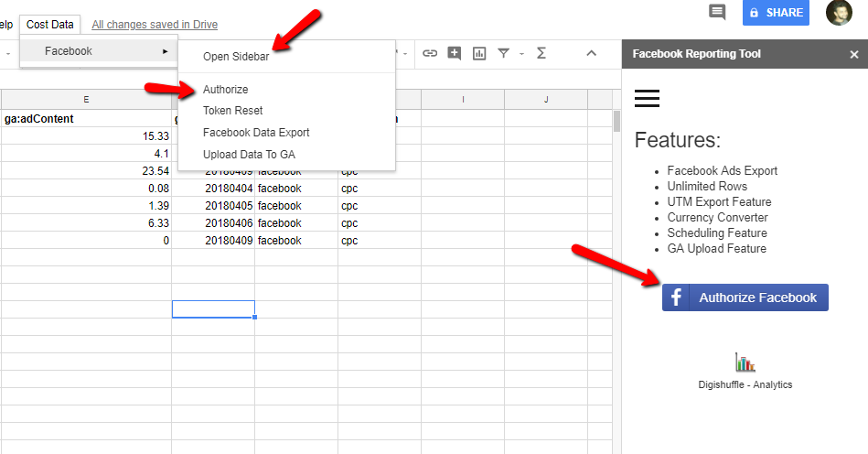Viewport: 868px width, 454px height.
Task: Select cell with value 23.54
Action: click(x=86, y=171)
